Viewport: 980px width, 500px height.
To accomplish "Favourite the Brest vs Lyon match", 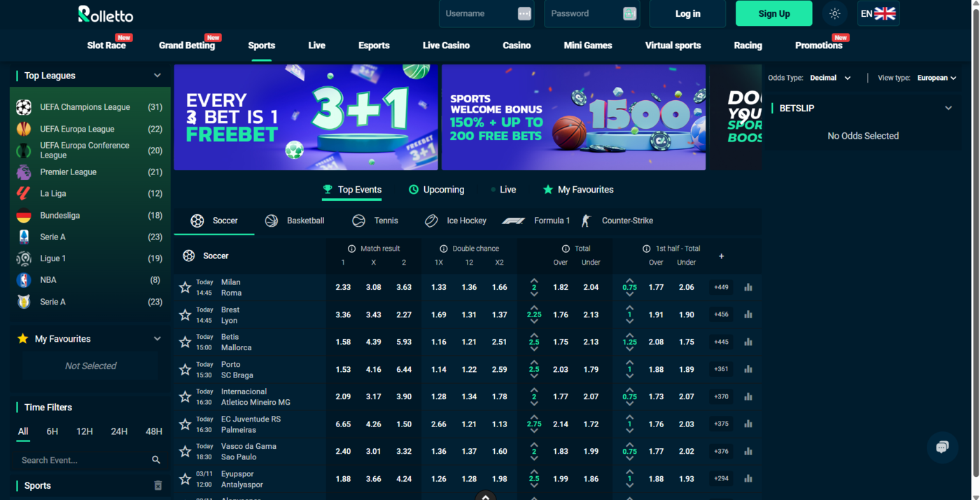I will click(185, 315).
